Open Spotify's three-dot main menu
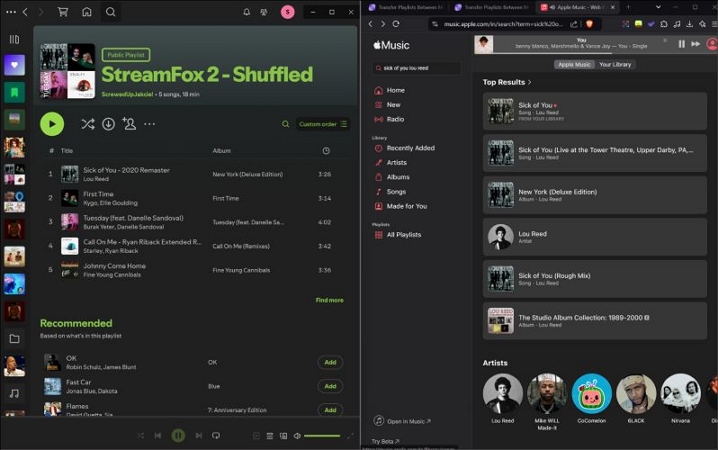The width and height of the screenshot is (718, 450). 11,12
